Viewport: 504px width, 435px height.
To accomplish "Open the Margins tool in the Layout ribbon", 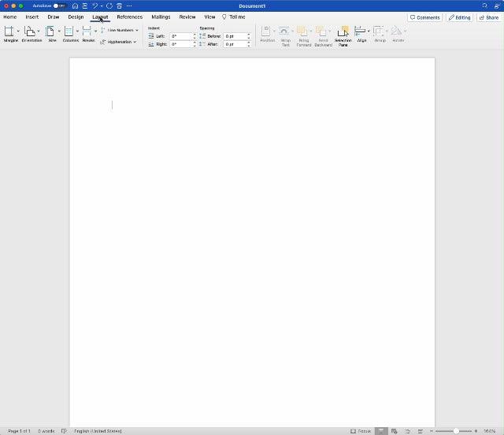I will (x=10, y=33).
